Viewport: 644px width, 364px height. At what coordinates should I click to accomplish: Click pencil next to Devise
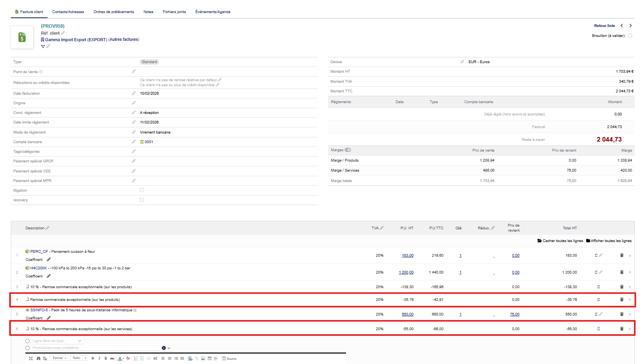462,62
